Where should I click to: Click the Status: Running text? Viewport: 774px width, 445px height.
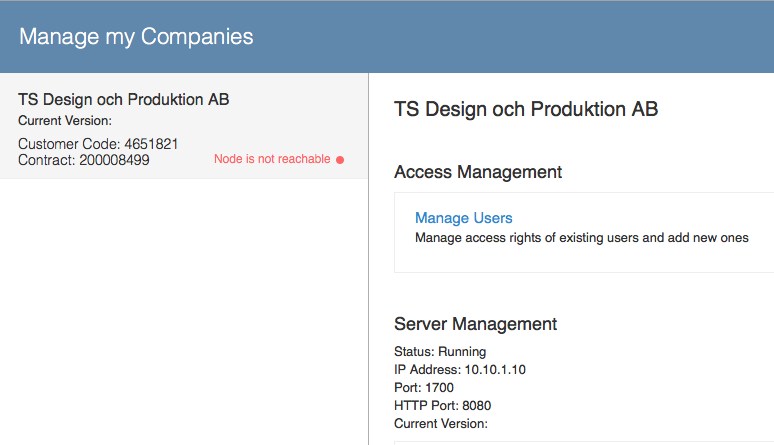pos(440,352)
